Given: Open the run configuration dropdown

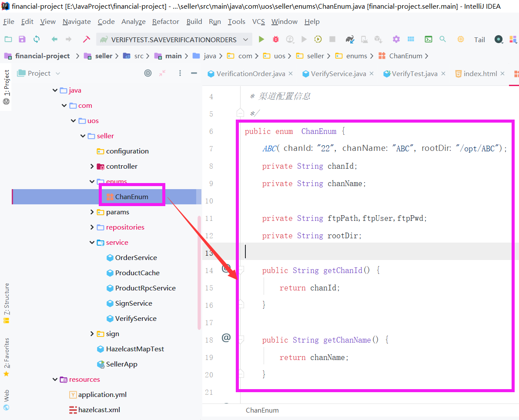Looking at the screenshot, I should point(245,40).
